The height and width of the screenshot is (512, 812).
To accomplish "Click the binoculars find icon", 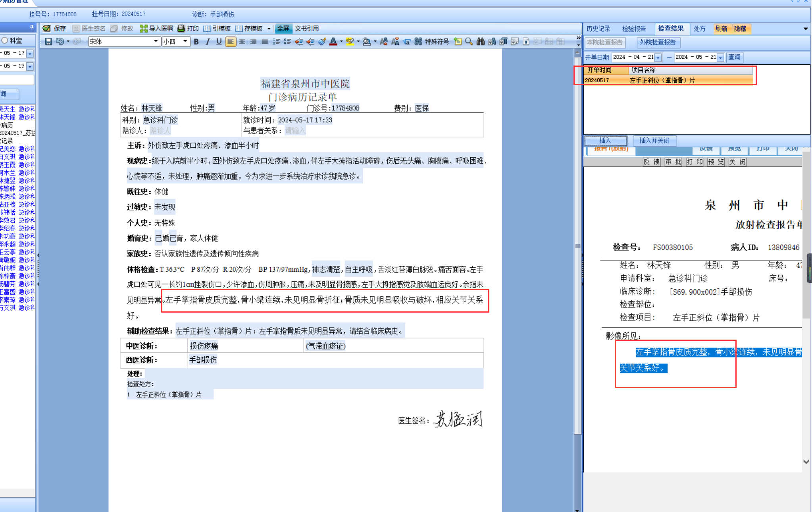I will pyautogui.click(x=480, y=42).
